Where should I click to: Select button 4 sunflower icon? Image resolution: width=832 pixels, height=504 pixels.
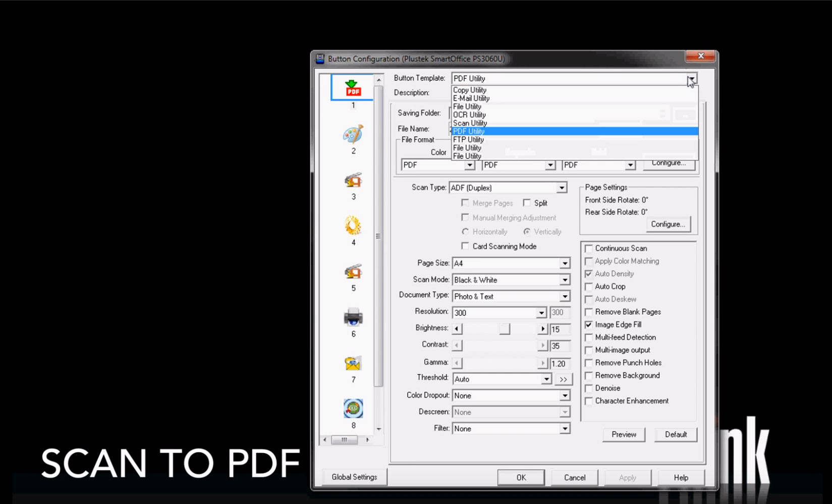click(x=353, y=226)
